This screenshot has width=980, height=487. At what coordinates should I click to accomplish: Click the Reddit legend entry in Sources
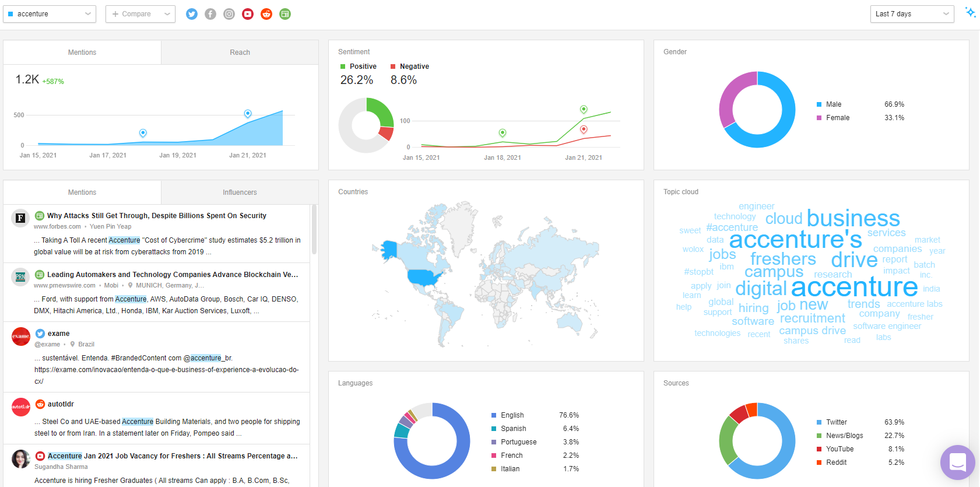click(x=860, y=463)
